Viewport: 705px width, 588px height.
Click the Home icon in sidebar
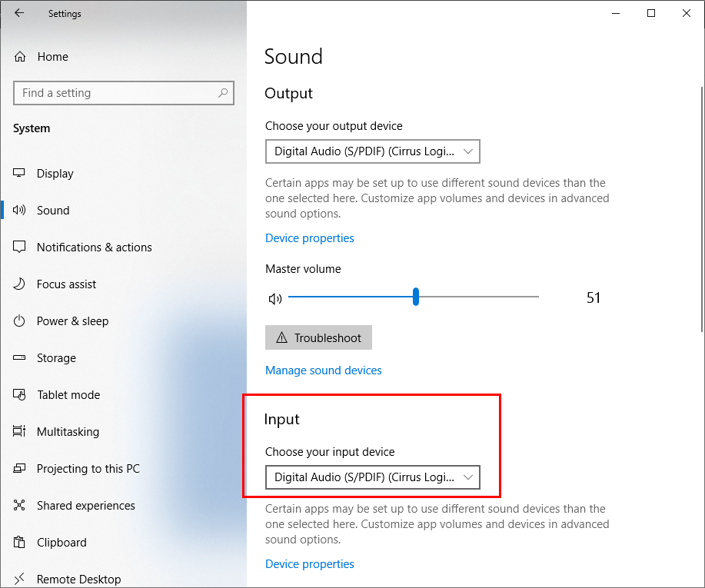tap(20, 57)
